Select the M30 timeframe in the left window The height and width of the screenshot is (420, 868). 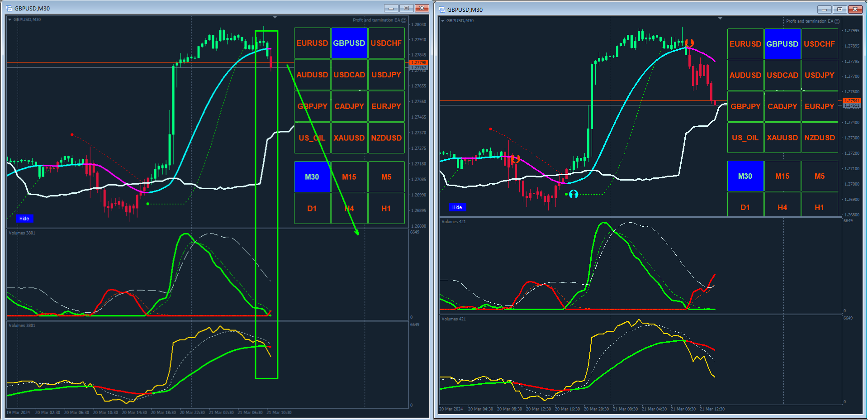point(312,177)
